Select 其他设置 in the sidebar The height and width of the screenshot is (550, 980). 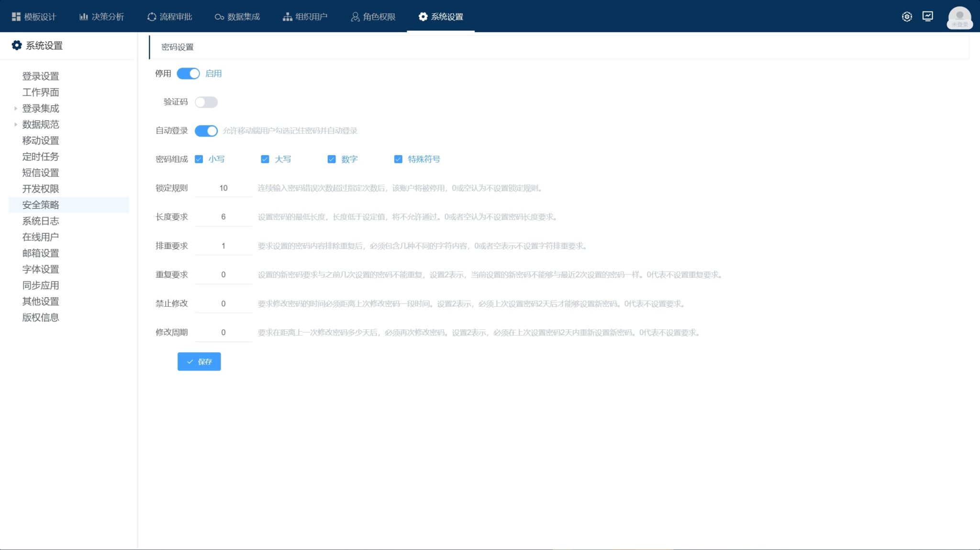click(41, 301)
